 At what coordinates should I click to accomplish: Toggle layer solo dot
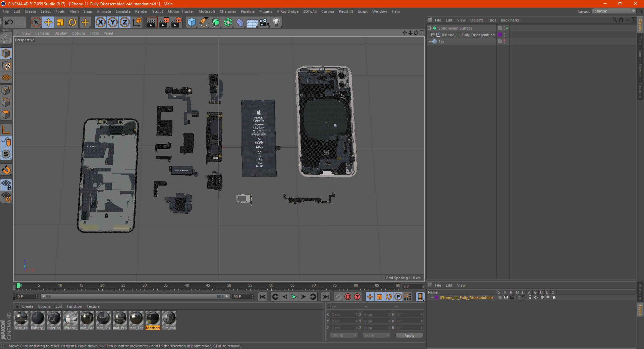click(500, 298)
